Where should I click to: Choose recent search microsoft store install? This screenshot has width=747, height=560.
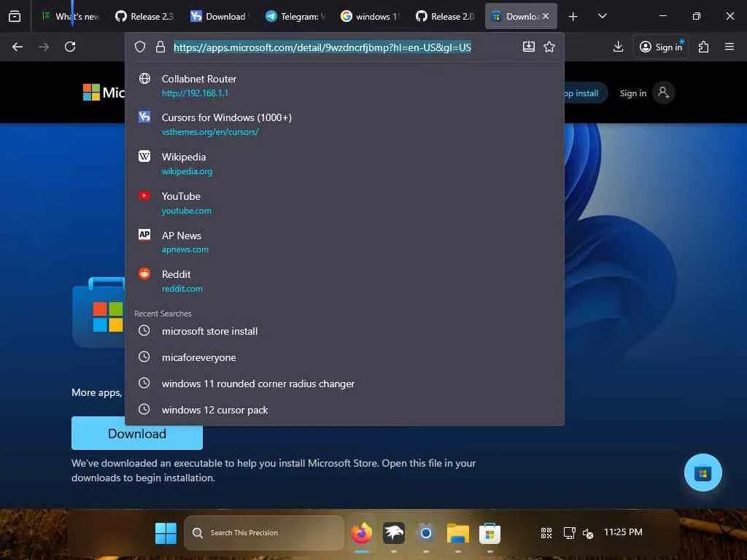[x=344, y=331]
